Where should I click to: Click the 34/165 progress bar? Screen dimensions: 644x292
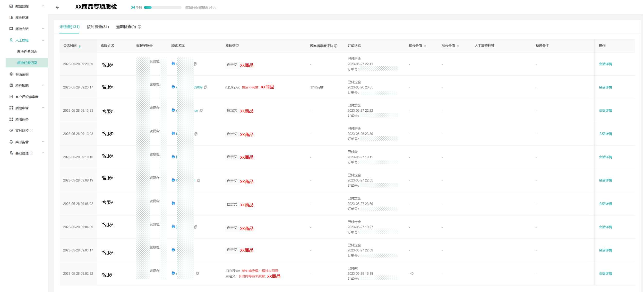point(163,8)
